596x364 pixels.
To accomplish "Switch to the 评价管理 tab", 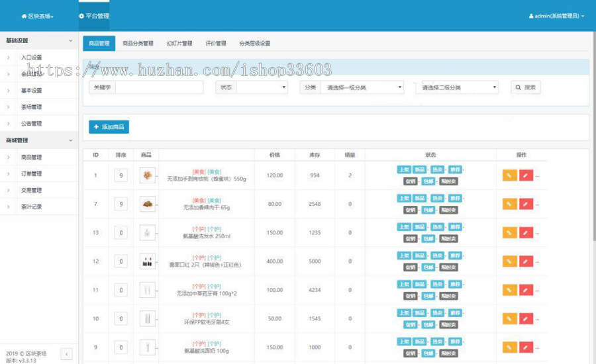I will [x=216, y=43].
